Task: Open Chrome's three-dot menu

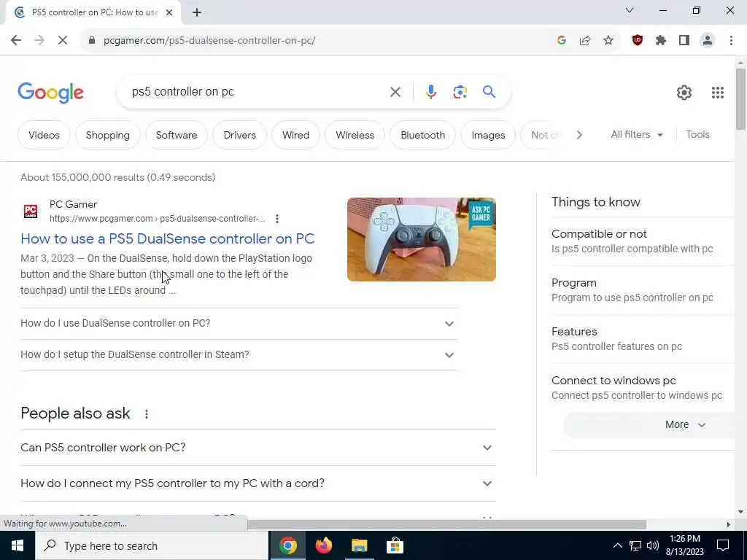Action: (x=731, y=41)
